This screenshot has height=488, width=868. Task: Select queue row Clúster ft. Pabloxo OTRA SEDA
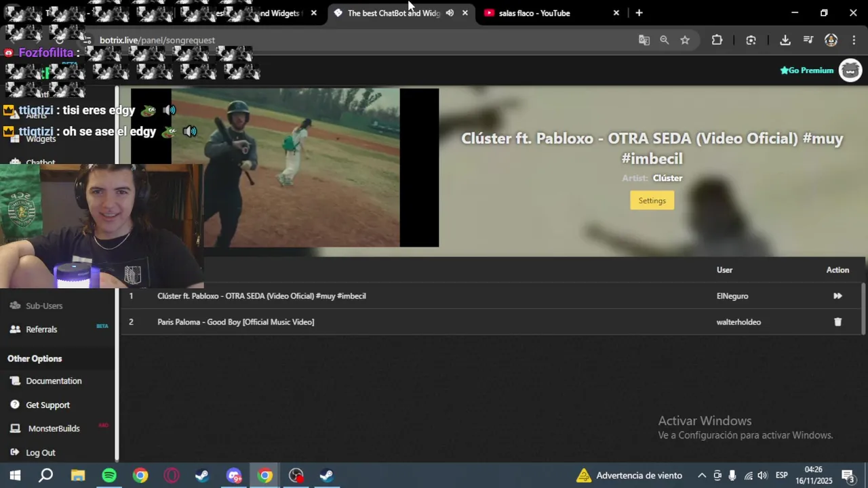point(491,296)
